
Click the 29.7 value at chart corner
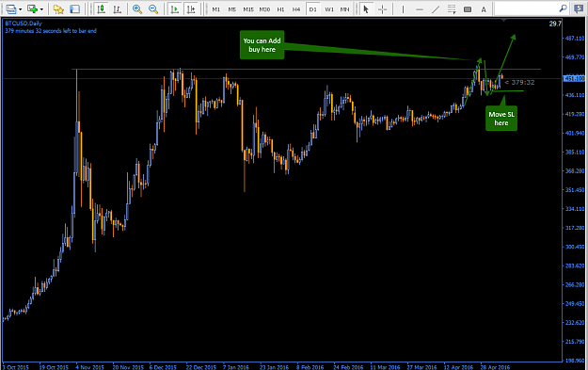(555, 24)
